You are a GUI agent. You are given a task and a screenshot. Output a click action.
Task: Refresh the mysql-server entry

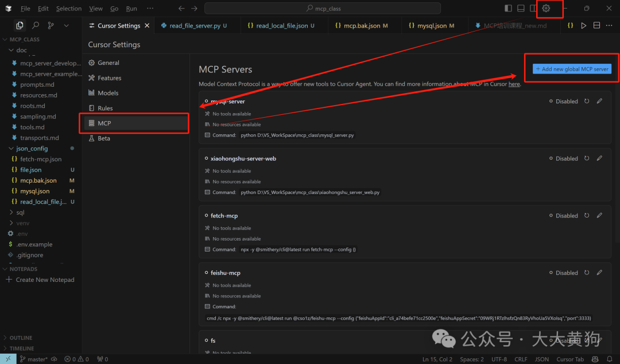click(587, 101)
